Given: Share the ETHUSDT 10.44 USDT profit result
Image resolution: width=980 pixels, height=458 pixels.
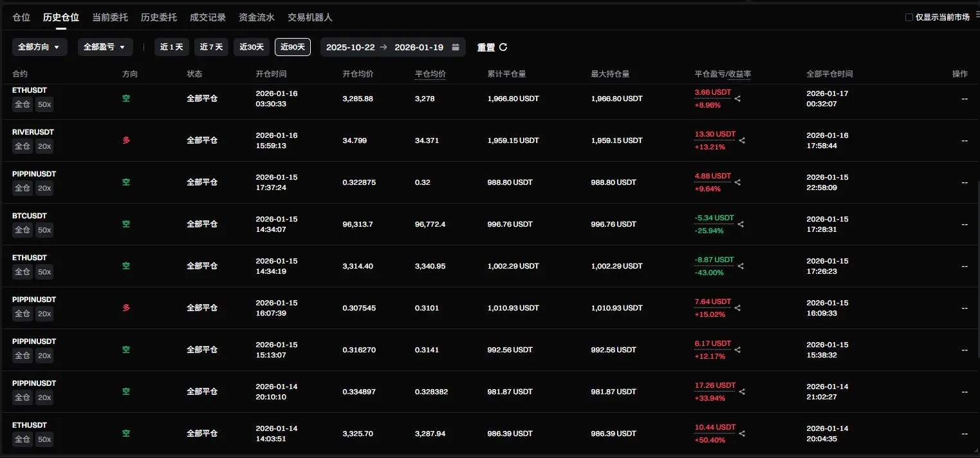Looking at the screenshot, I should (x=742, y=434).
